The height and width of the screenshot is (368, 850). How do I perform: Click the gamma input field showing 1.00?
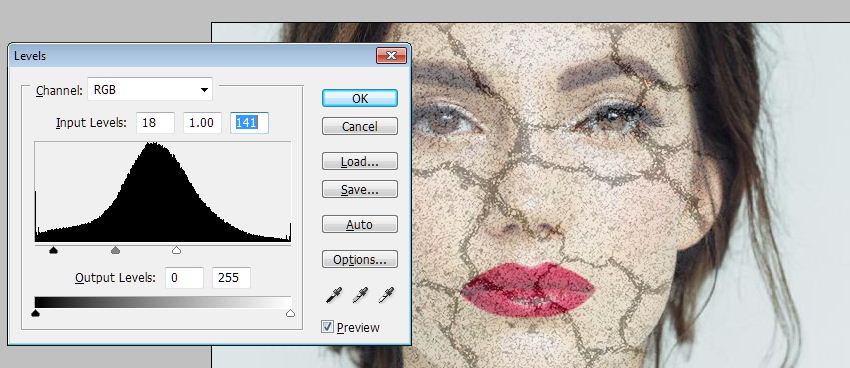point(202,123)
